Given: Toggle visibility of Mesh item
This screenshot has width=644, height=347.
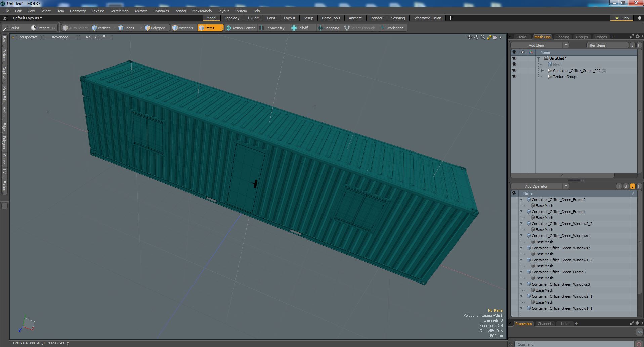Looking at the screenshot, I should pyautogui.click(x=514, y=64).
